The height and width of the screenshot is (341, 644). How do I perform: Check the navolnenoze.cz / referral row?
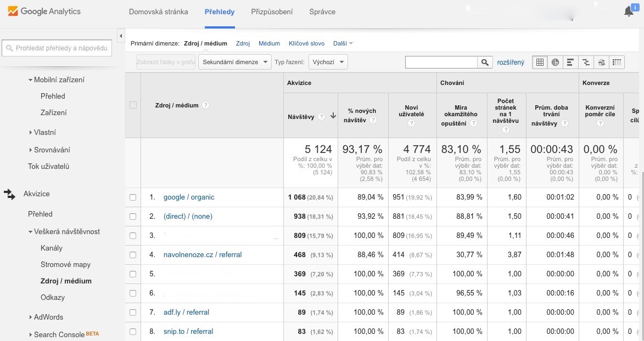pos(133,255)
